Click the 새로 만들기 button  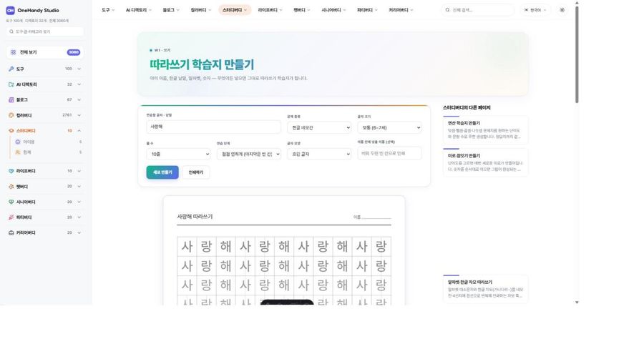pyautogui.click(x=162, y=172)
